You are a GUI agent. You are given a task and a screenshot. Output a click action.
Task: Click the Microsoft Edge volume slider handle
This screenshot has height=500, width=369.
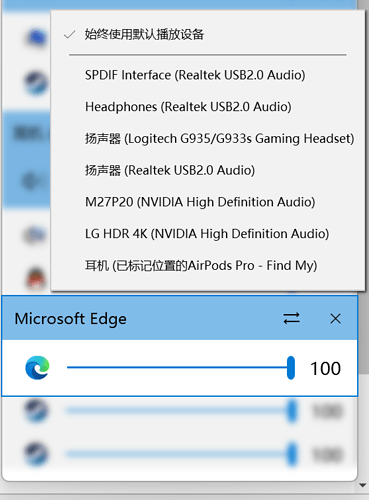(291, 368)
